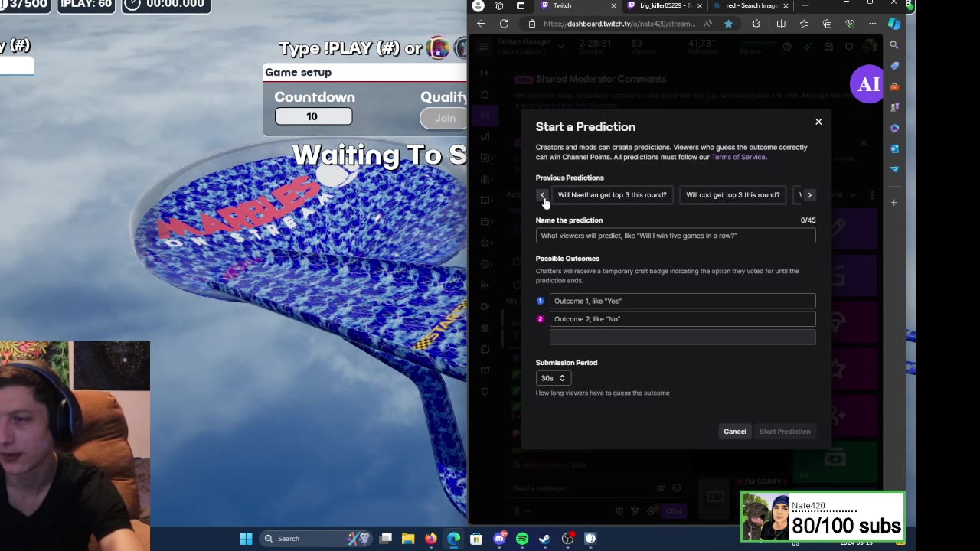This screenshot has width=980, height=551.
Task: Open Discord from taskbar
Action: pyautogui.click(x=499, y=539)
